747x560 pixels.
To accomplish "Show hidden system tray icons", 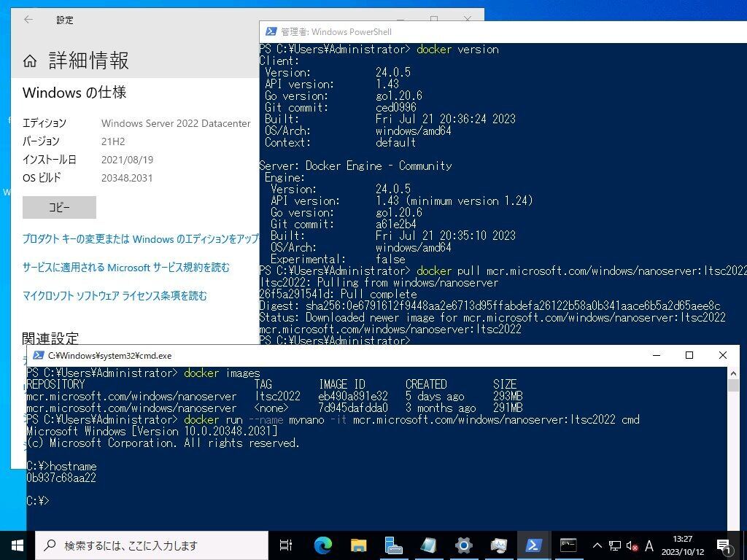I will pos(597,545).
